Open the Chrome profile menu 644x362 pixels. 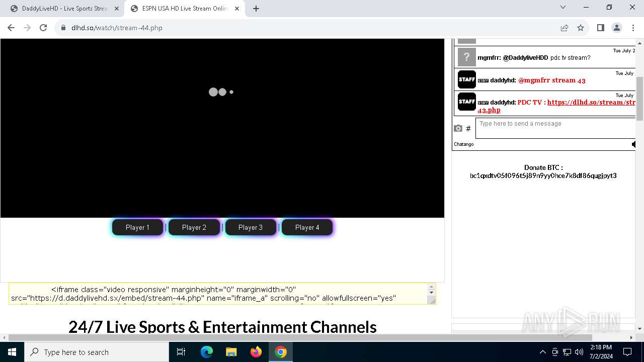click(x=617, y=28)
